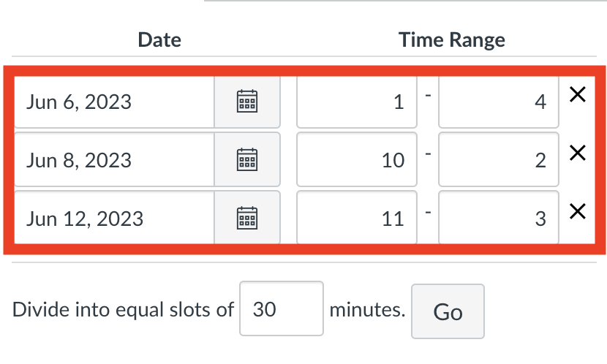The width and height of the screenshot is (607, 364).
Task: Click the 'Divide into equal slots of' label
Action: click(x=123, y=309)
